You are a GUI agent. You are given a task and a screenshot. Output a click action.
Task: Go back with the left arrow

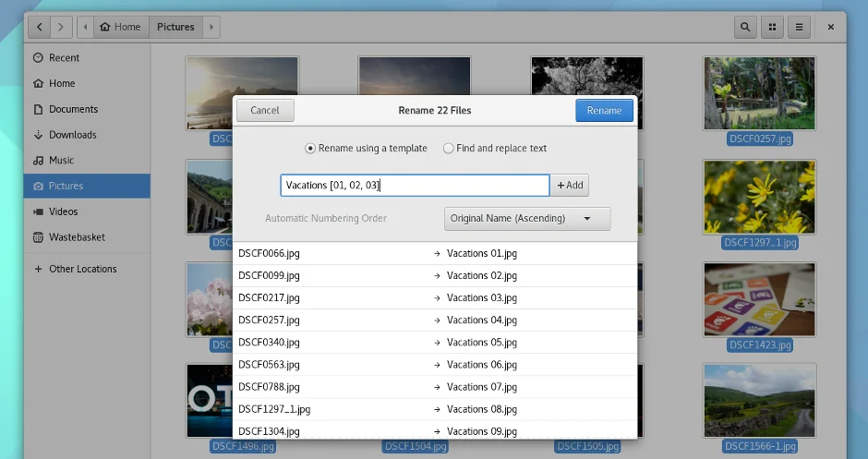point(38,27)
